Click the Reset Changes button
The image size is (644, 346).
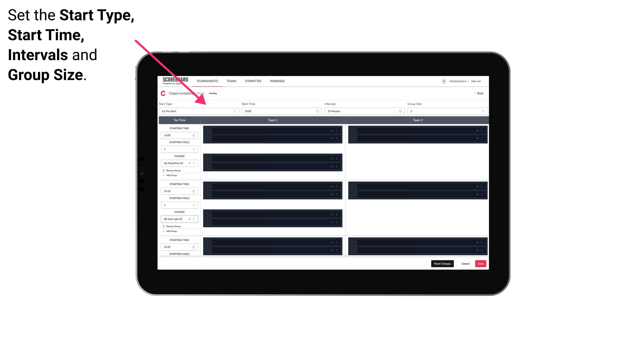coord(442,263)
